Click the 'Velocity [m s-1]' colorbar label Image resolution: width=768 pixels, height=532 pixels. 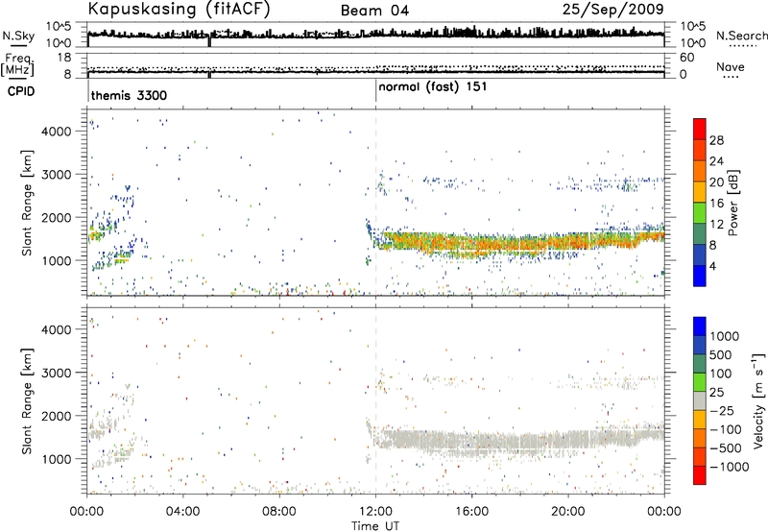click(758, 400)
